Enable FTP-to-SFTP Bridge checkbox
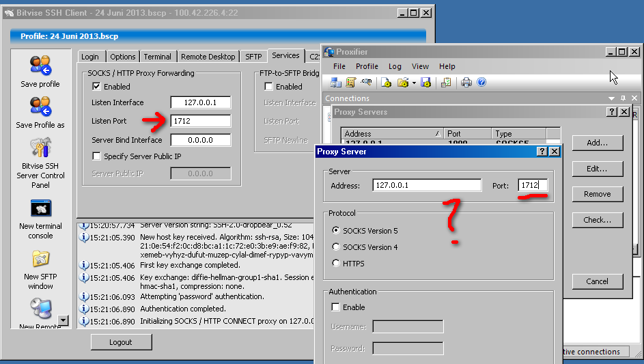Screen dimensions: 644x364 [268, 87]
